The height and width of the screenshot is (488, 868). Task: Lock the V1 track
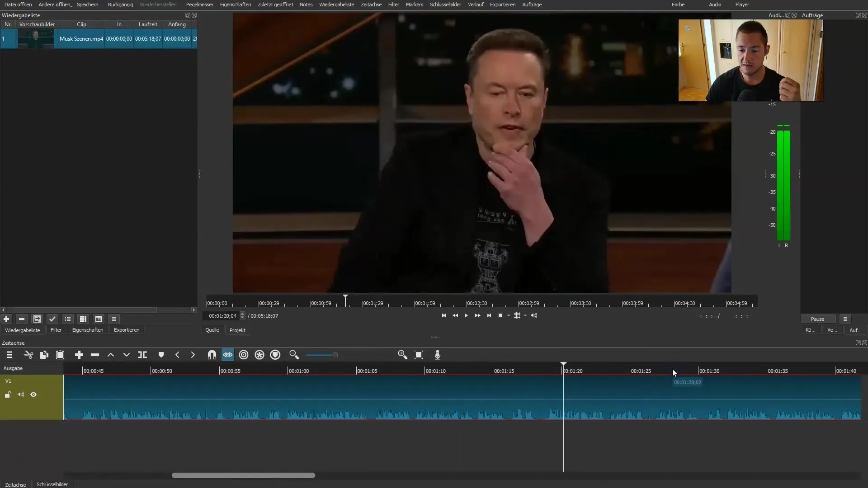pyautogui.click(x=8, y=395)
